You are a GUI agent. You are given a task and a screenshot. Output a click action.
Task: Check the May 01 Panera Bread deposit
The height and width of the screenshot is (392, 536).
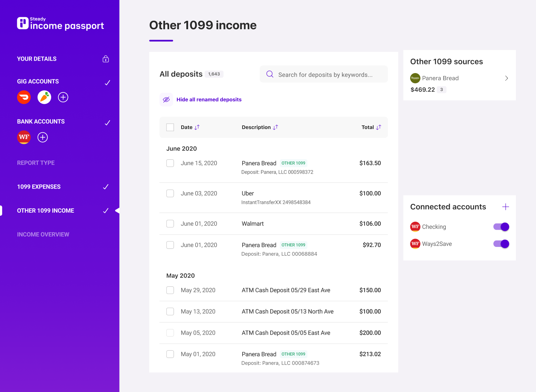tap(170, 354)
